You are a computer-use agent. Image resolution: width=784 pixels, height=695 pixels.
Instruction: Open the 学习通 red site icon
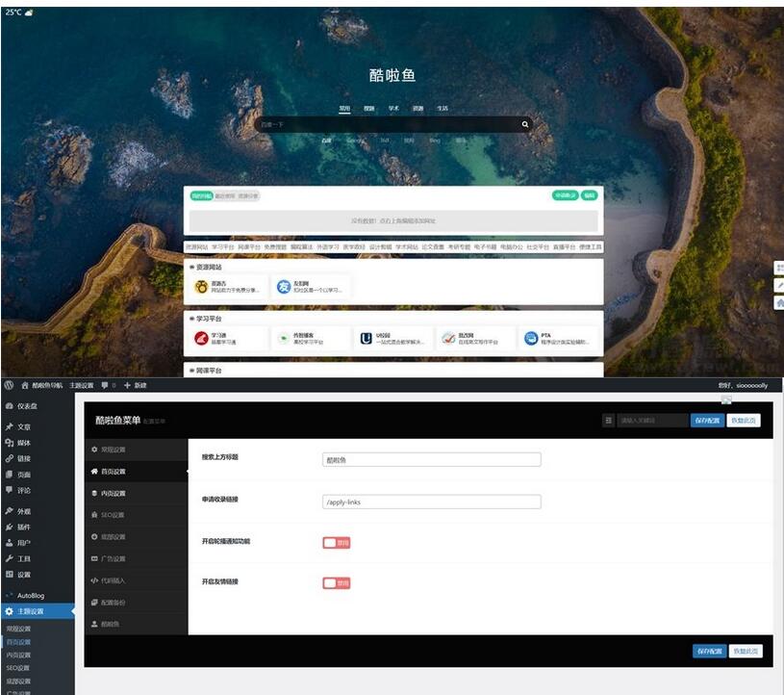(x=201, y=338)
